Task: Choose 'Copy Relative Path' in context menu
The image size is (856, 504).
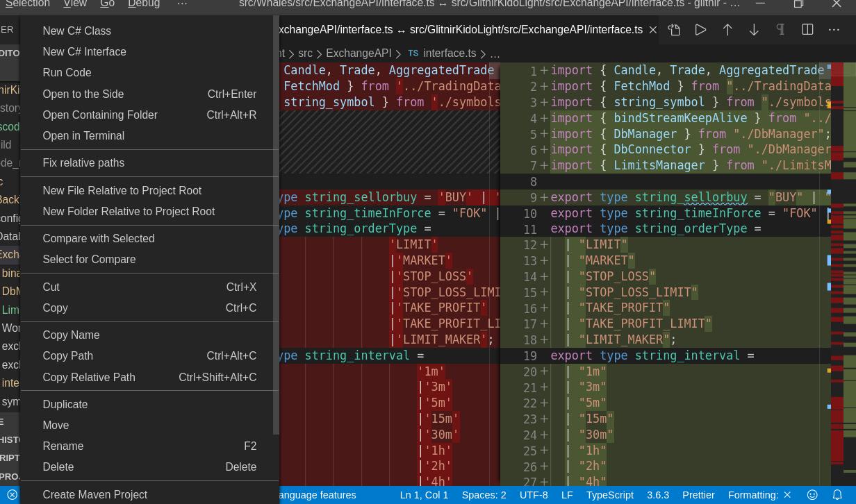Action: [89, 377]
